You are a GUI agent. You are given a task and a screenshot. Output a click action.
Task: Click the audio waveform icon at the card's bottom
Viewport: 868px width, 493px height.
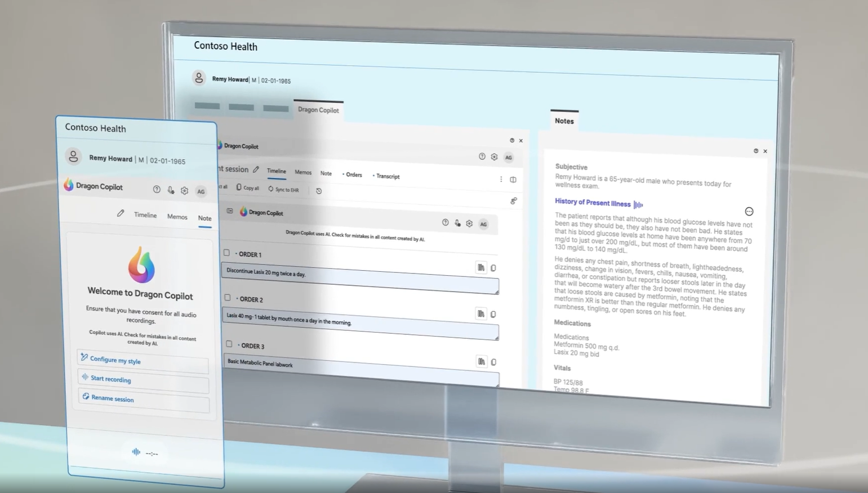(136, 451)
